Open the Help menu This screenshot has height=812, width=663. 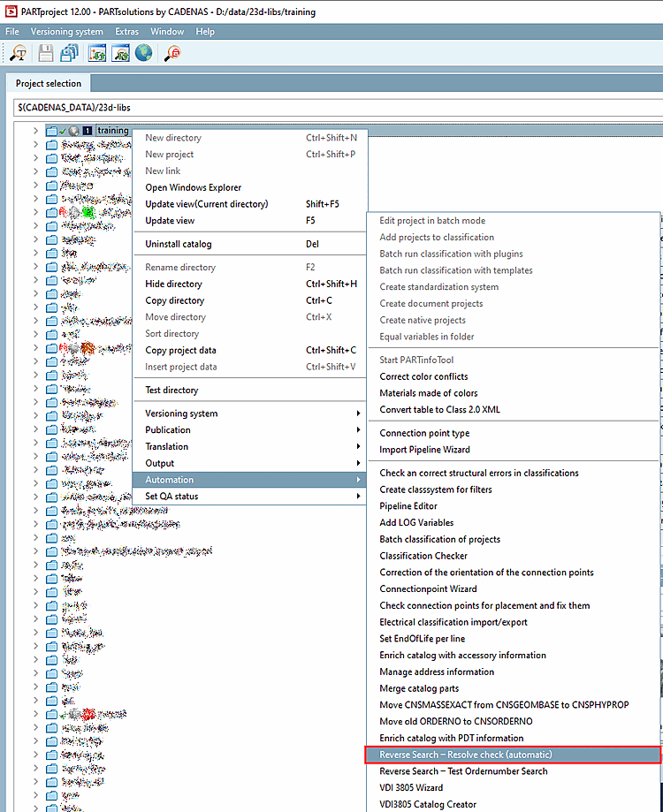(205, 32)
